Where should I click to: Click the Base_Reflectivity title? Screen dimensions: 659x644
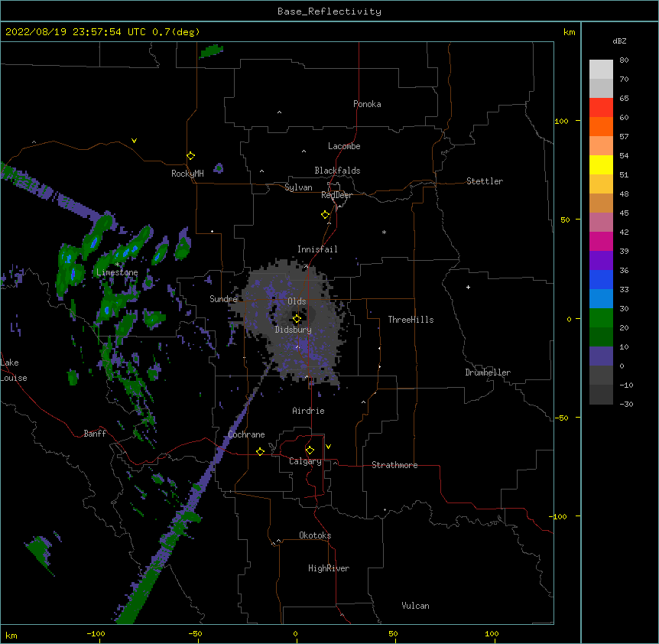tap(329, 11)
